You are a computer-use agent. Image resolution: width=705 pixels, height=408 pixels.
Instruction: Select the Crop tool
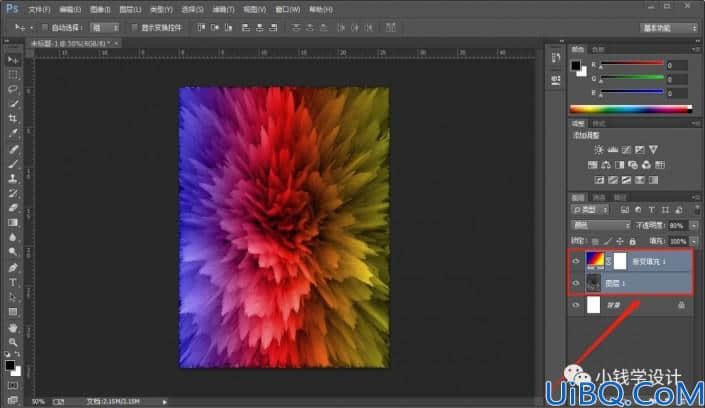coord(13,118)
